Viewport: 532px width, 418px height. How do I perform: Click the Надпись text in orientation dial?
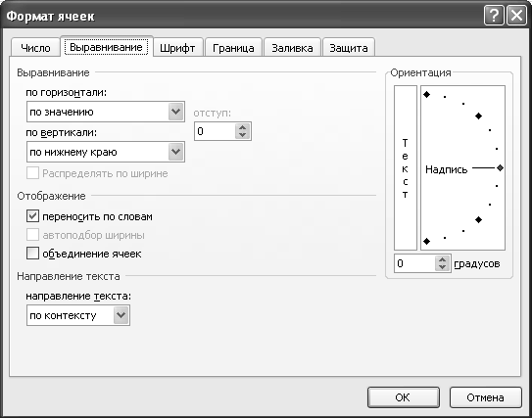click(x=447, y=169)
